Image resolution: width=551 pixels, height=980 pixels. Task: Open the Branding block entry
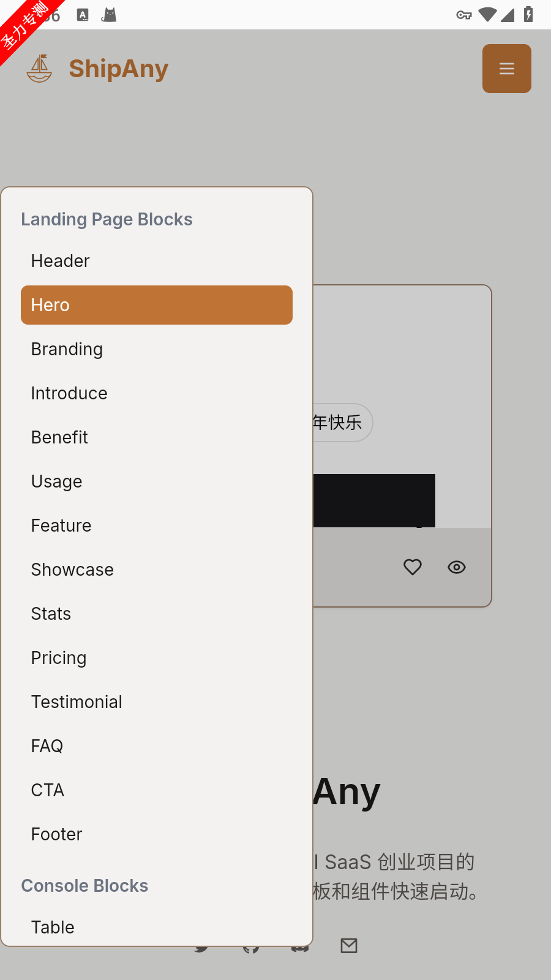(x=157, y=349)
